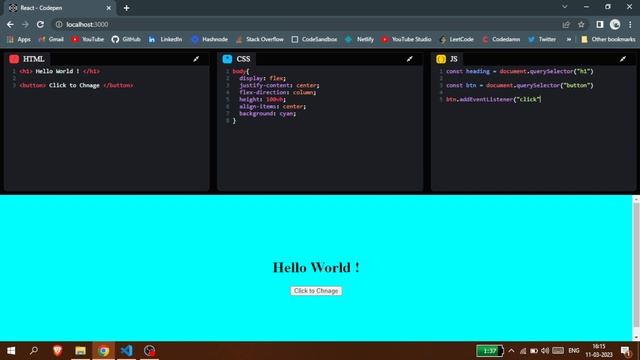Open the LeetCode bookmark
The width and height of the screenshot is (640, 360).
click(457, 39)
